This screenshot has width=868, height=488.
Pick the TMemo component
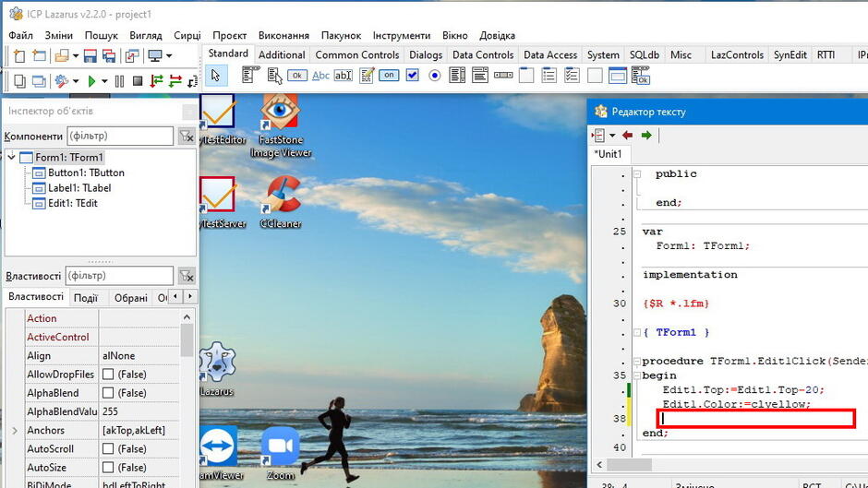tap(367, 76)
